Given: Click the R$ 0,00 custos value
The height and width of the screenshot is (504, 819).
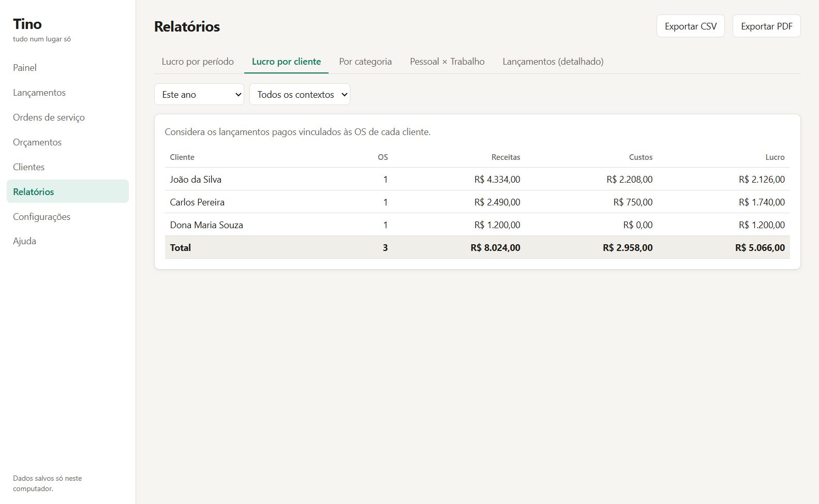Looking at the screenshot, I should [x=638, y=225].
